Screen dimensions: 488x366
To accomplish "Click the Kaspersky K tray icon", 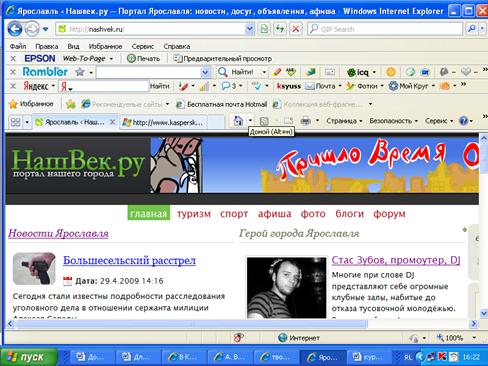I will coord(442,357).
